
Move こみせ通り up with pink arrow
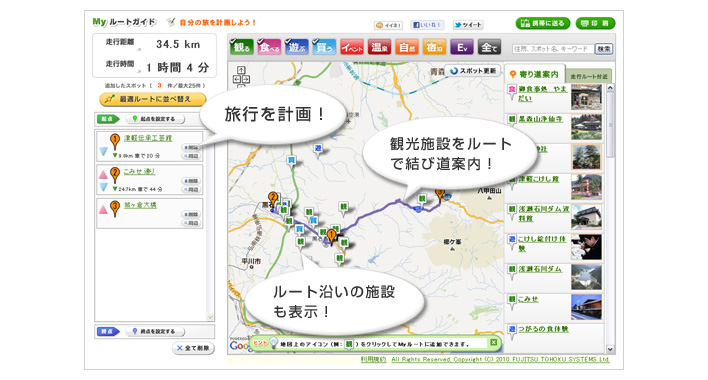(103, 174)
